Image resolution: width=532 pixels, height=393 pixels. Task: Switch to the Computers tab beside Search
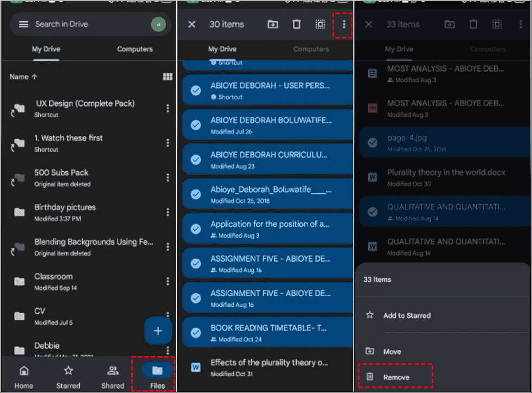(x=134, y=49)
